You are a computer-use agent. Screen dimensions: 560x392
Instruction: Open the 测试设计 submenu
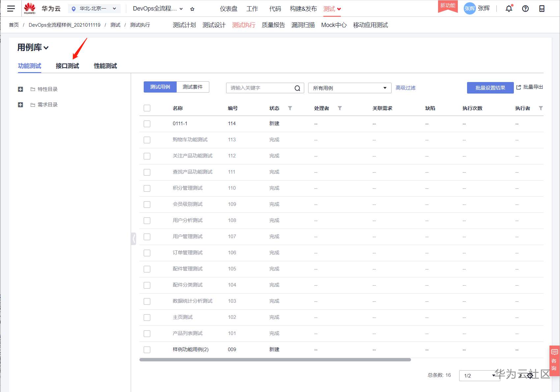click(x=214, y=25)
